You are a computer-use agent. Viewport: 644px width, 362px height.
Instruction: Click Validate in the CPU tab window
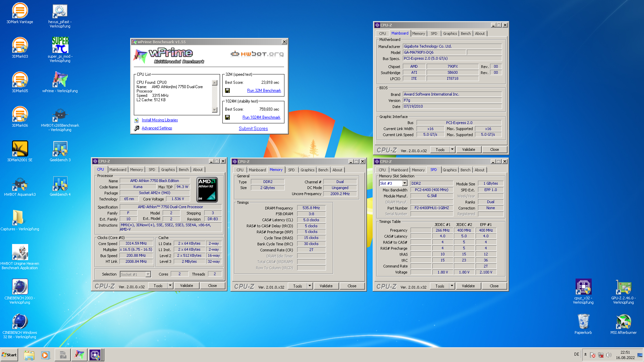point(186,286)
